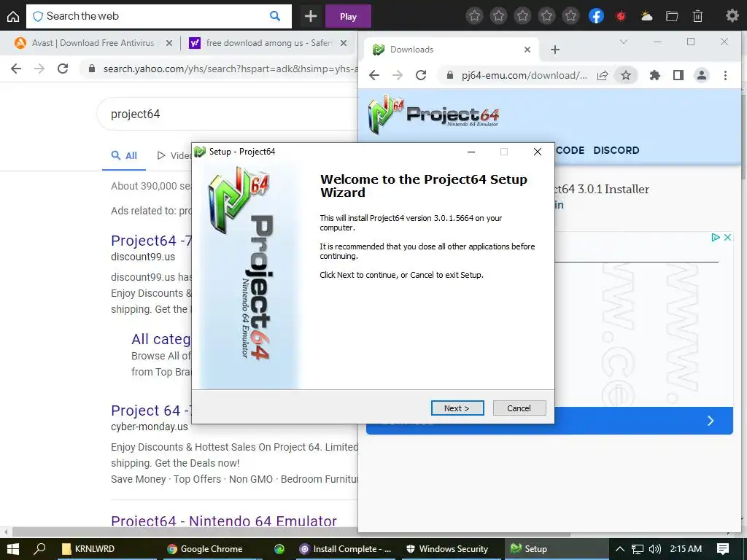Select the Downloads tab in Chrome window
This screenshot has width=747, height=560.
(452, 50)
